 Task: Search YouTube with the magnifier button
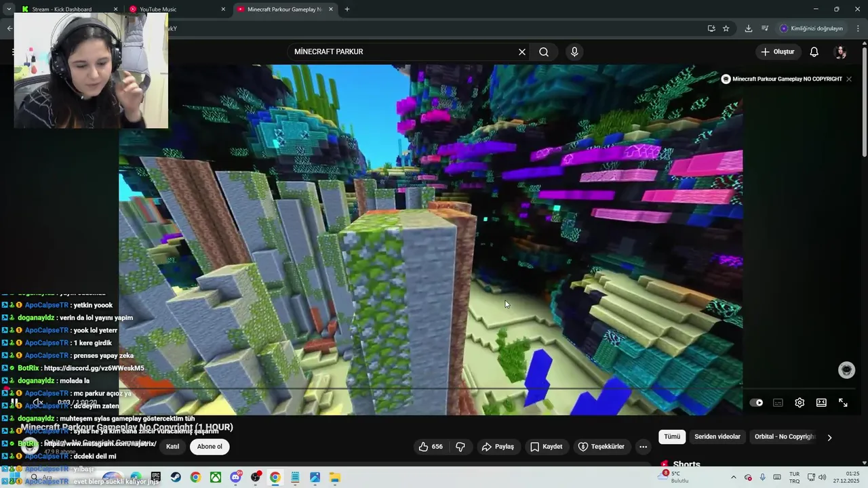tap(544, 52)
